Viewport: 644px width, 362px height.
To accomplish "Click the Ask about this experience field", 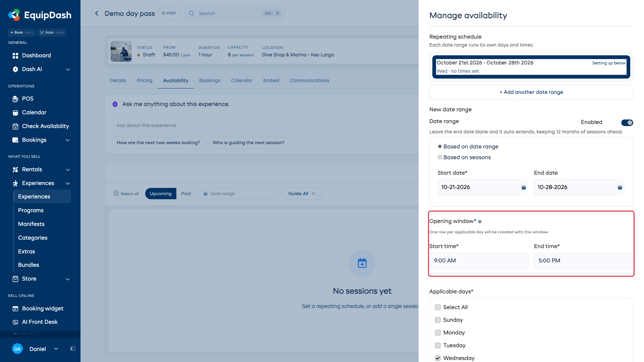I will (x=265, y=125).
